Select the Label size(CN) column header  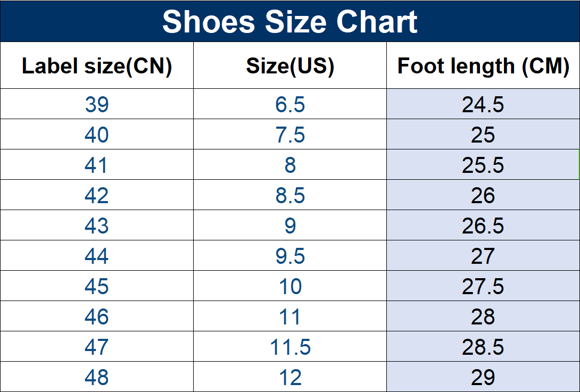tap(97, 66)
